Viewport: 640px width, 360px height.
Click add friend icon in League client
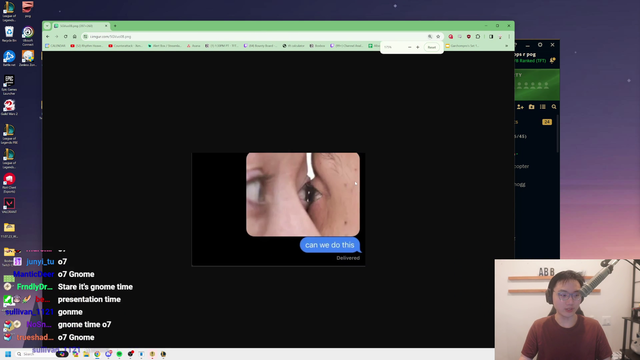tap(520, 107)
